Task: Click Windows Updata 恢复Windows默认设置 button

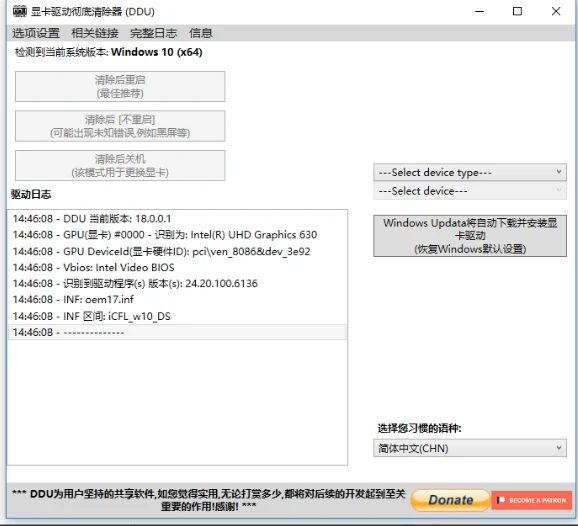Action: point(470,236)
